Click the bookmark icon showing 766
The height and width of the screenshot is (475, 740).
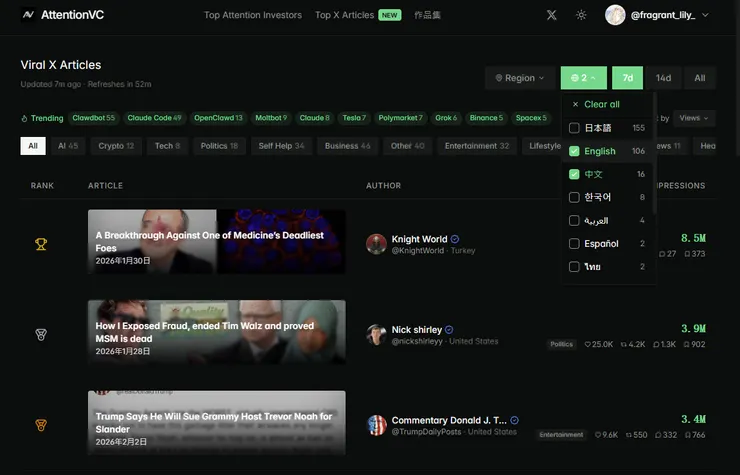click(x=687, y=435)
